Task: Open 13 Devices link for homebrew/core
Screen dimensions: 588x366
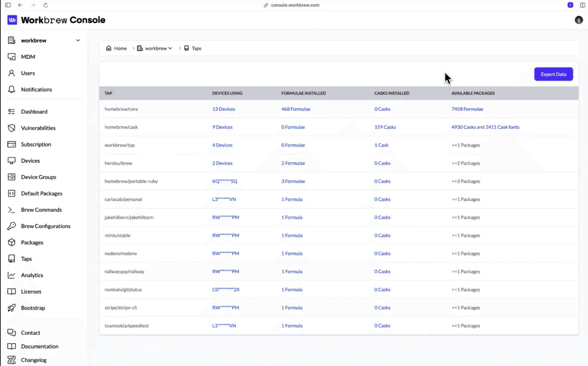Action: pos(224,109)
